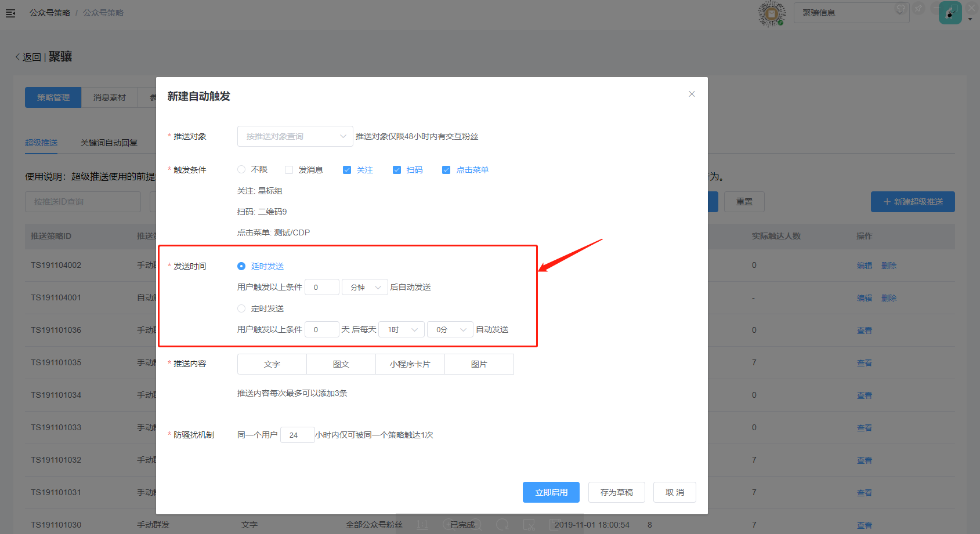Screen dimensions: 980x534
Task: Switch to the 小程序卡片 content tab
Action: 410,364
